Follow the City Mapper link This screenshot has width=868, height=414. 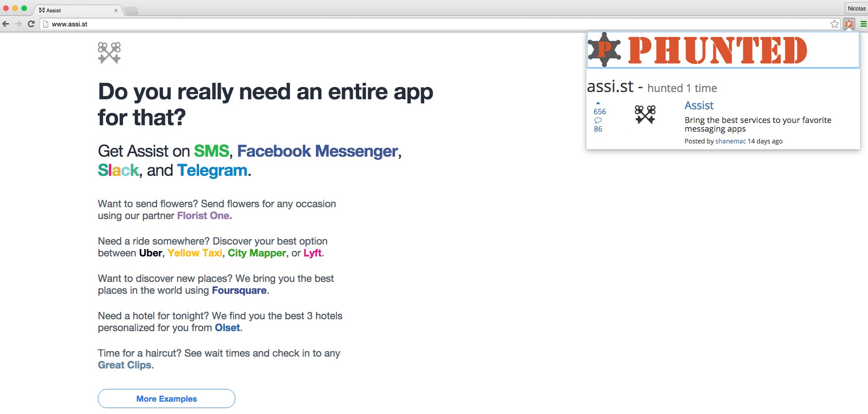coord(257,253)
